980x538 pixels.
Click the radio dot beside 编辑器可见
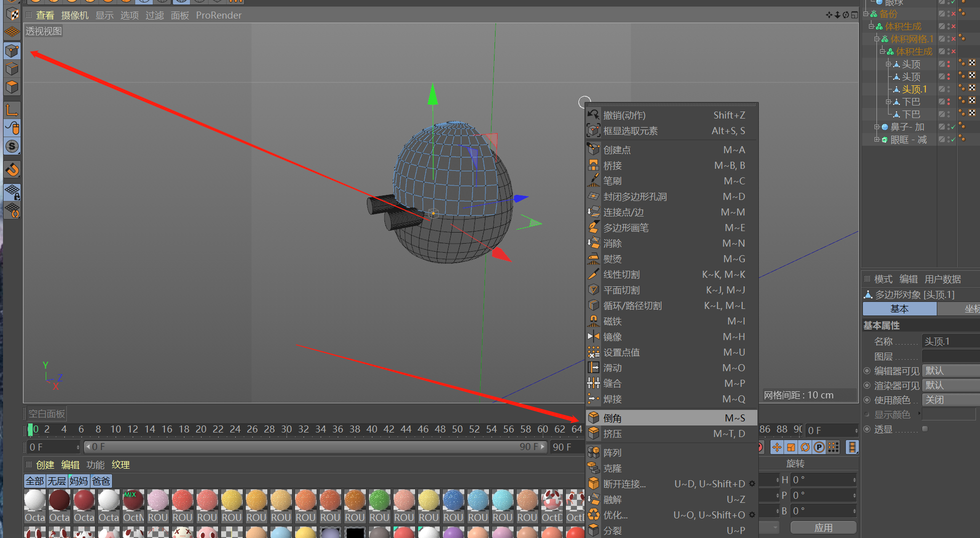tap(867, 371)
